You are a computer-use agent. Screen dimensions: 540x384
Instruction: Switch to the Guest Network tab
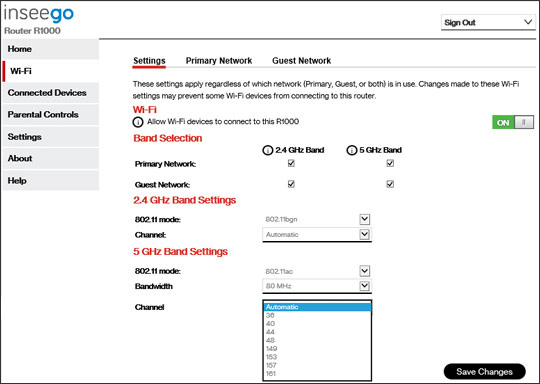tap(301, 61)
